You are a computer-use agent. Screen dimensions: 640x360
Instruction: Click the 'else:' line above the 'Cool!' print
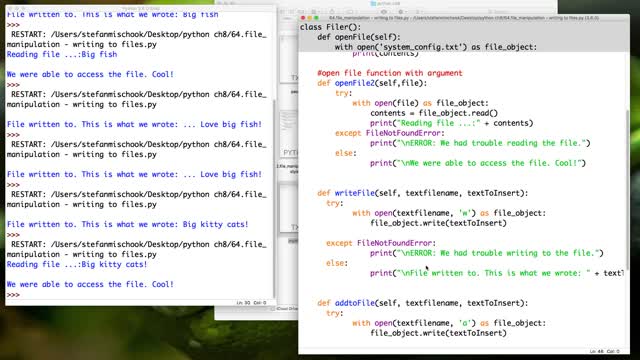[x=346, y=153]
